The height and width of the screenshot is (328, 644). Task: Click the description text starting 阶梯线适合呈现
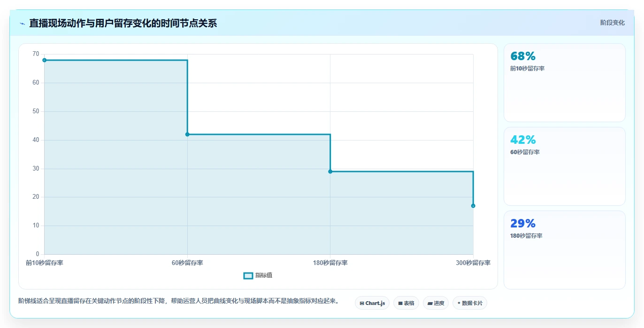click(x=178, y=301)
